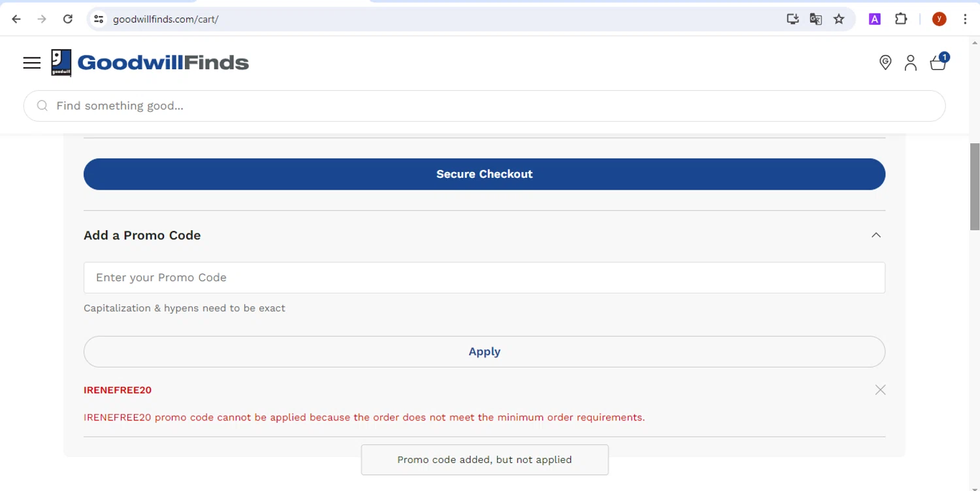980x491 pixels.
Task: Apply the promo code
Action: [484, 352]
